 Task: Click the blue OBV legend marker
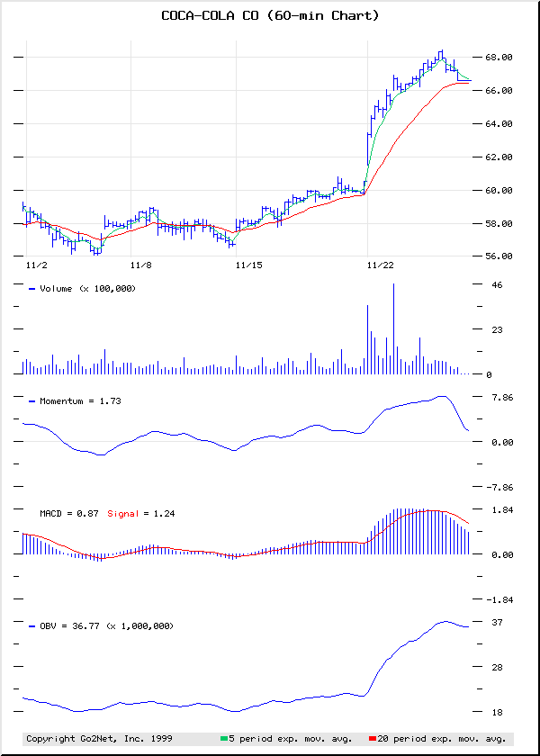32,626
